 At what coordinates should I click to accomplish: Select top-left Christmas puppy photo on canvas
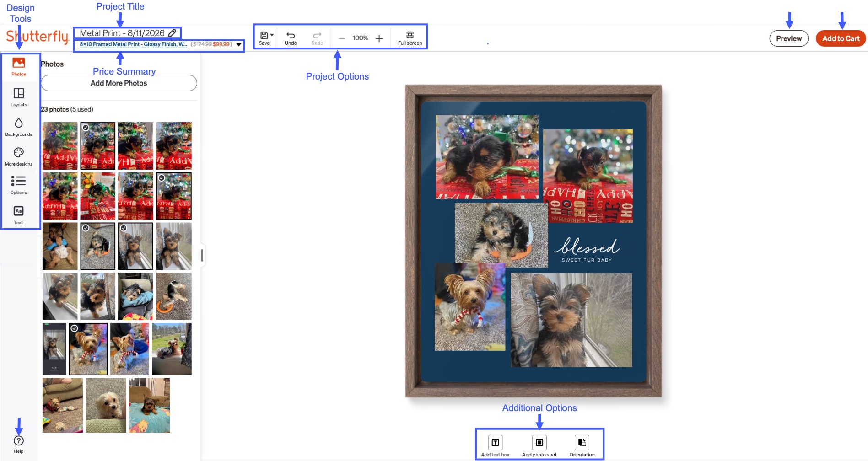[487, 156]
